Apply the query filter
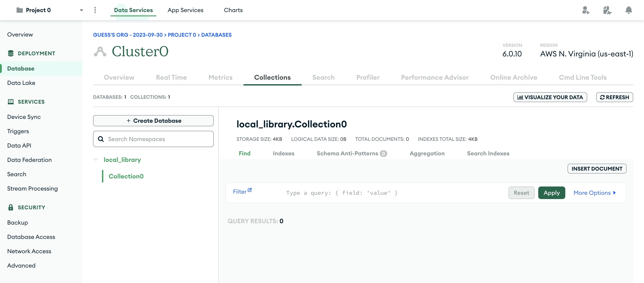Image resolution: width=644 pixels, height=283 pixels. click(551, 193)
